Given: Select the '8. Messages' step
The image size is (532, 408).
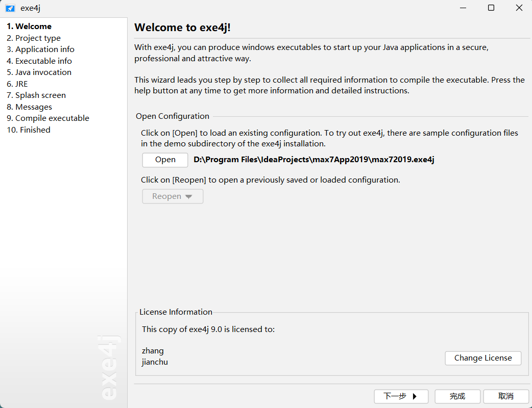Looking at the screenshot, I should [30, 107].
